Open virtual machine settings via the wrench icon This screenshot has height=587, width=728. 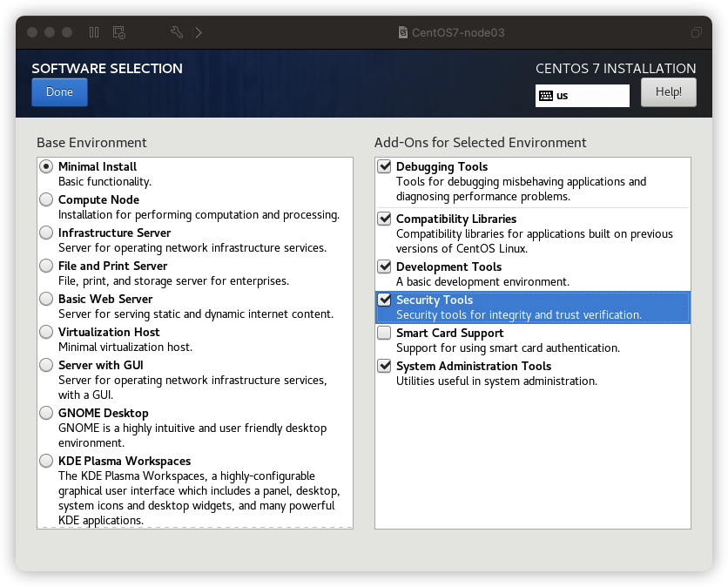coord(177,32)
